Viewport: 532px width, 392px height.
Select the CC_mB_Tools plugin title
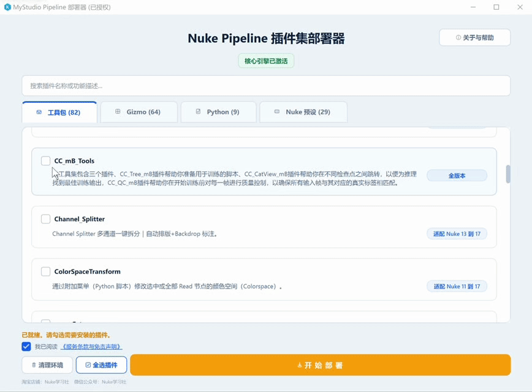(74, 160)
